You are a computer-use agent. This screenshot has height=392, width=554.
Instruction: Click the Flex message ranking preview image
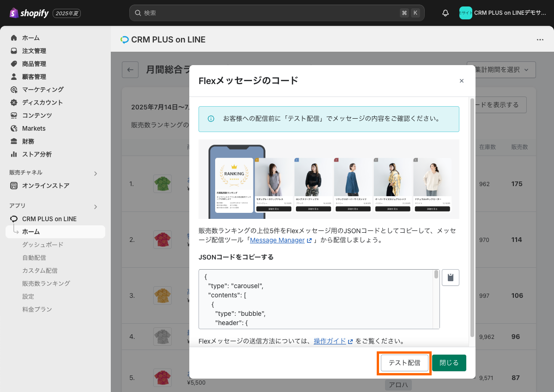tap(329, 179)
